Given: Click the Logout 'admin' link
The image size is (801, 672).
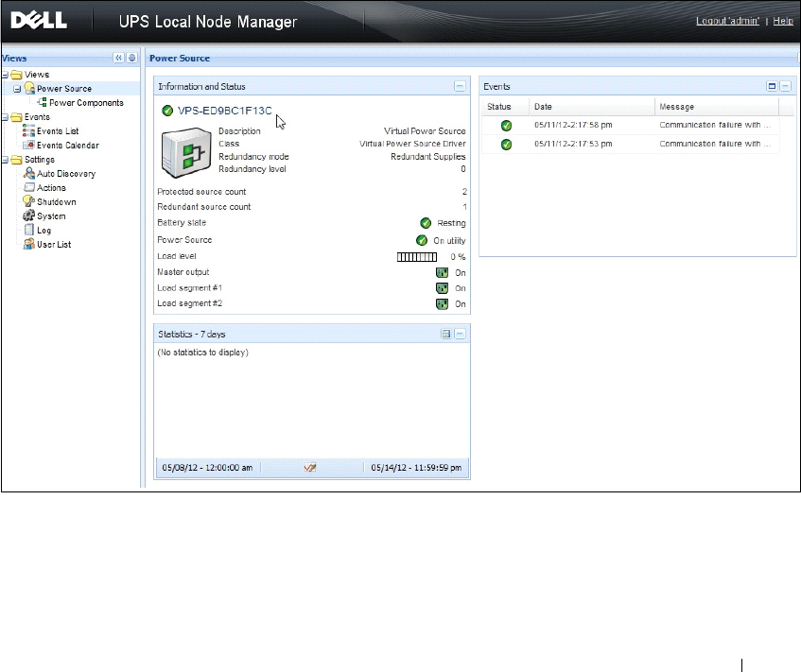Looking at the screenshot, I should coord(727,21).
